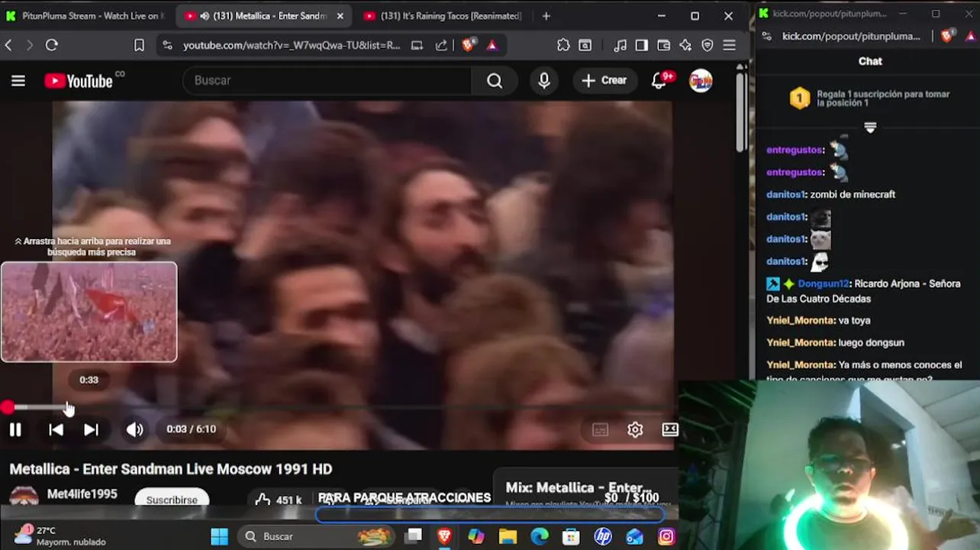This screenshot has width=980, height=550.
Task: Close the Metallica browser tab
Action: 340,16
